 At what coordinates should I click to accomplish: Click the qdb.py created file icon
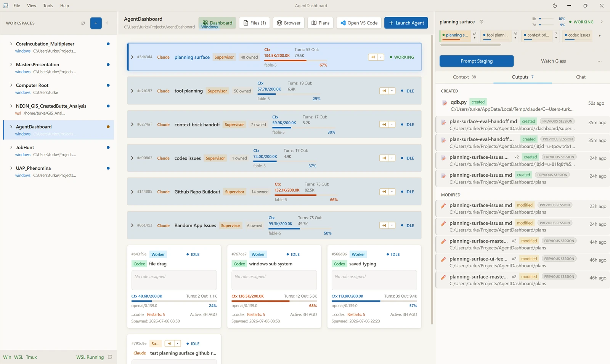tap(445, 103)
